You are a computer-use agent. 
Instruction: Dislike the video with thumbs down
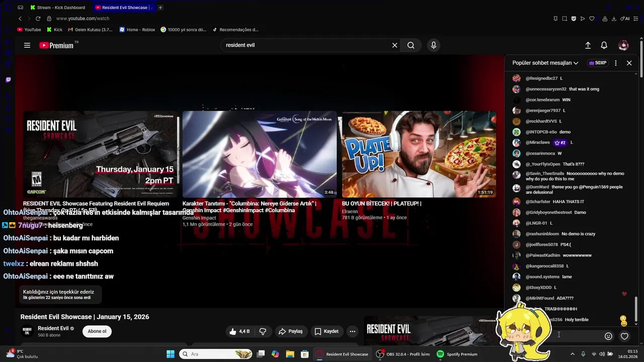tap(263, 331)
